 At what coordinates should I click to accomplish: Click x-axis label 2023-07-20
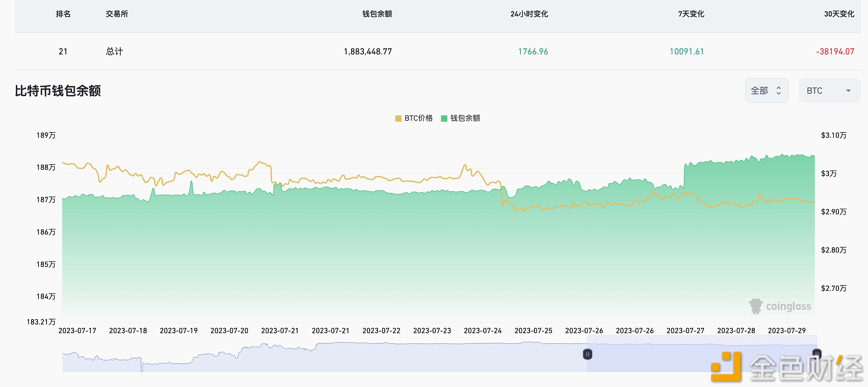(229, 331)
